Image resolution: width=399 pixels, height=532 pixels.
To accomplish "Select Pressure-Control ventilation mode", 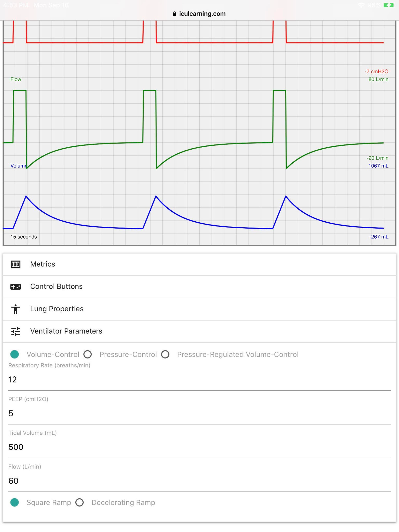I will click(88, 354).
